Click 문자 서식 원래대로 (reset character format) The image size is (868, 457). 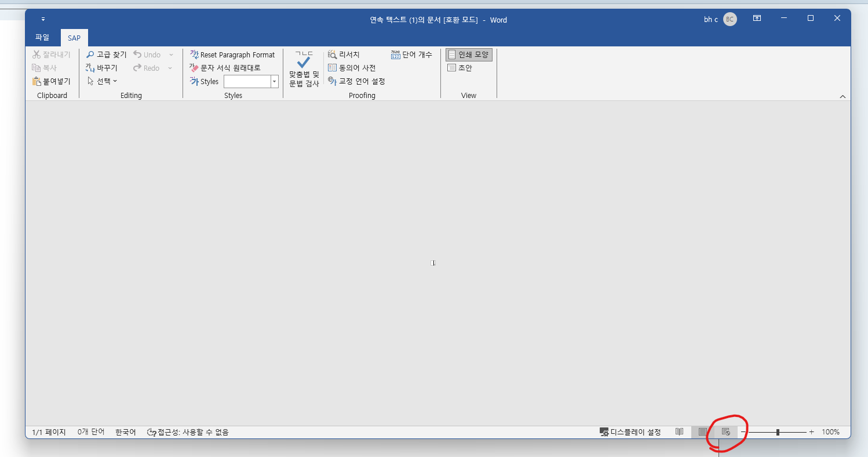click(225, 68)
